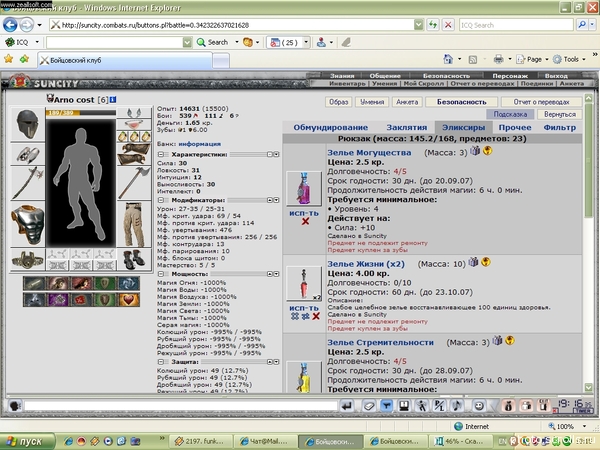Click the Вернуться button
600x450 pixels.
tap(559, 114)
